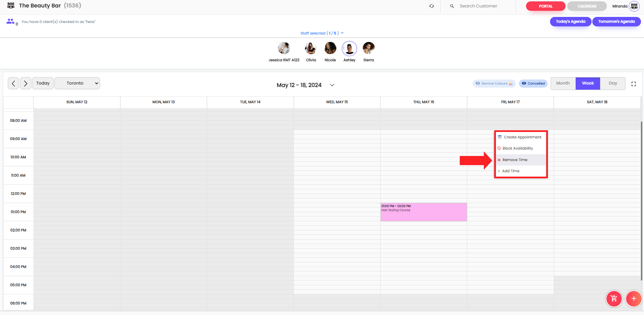Choose Remove Time from context menu

[x=515, y=160]
